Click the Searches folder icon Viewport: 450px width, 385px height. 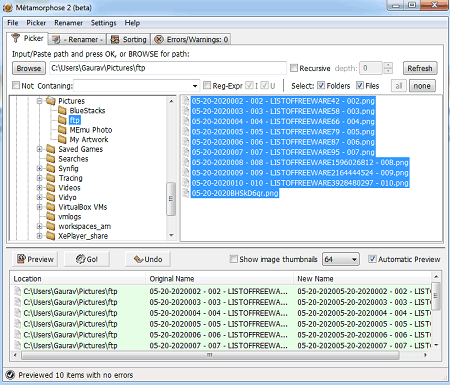51,159
